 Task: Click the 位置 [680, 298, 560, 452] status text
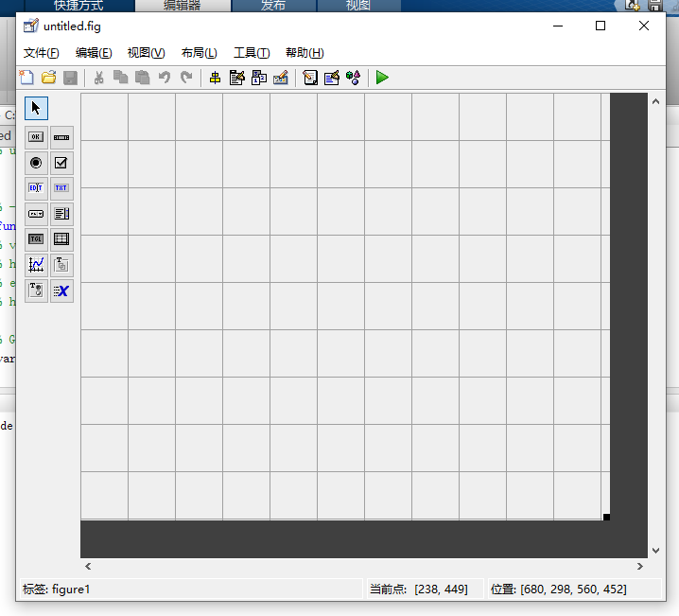pos(559,590)
